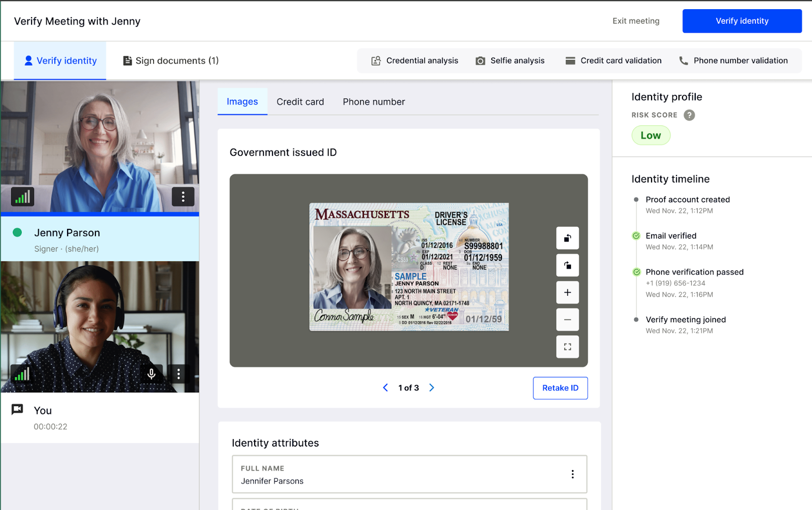Click the Selfie analysis camera icon
Image resolution: width=812 pixels, height=510 pixels.
(480, 61)
